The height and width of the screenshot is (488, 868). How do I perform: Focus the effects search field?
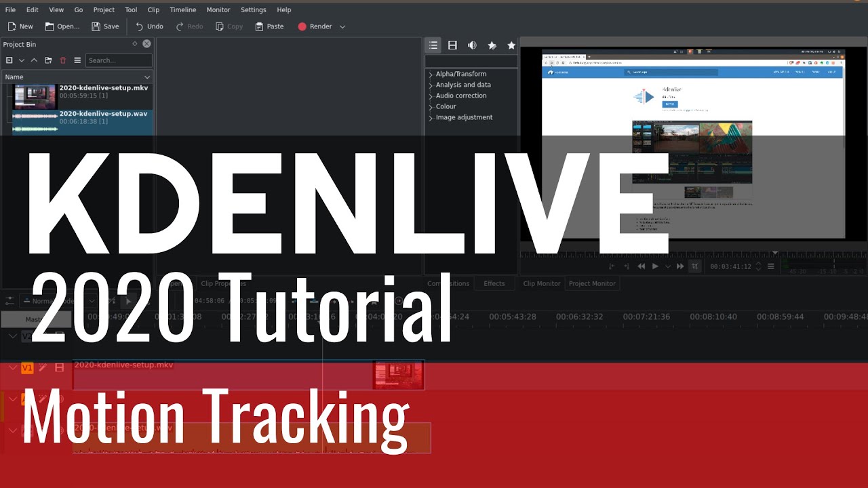click(x=471, y=61)
